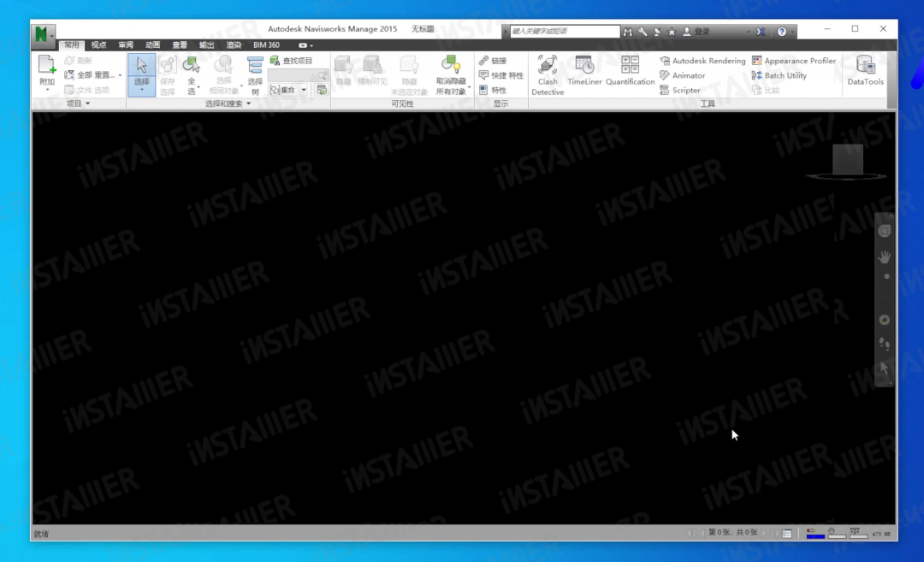Switch to the 常用 (Home) ribbon tab
Viewport: 924px width, 562px height.
71,45
